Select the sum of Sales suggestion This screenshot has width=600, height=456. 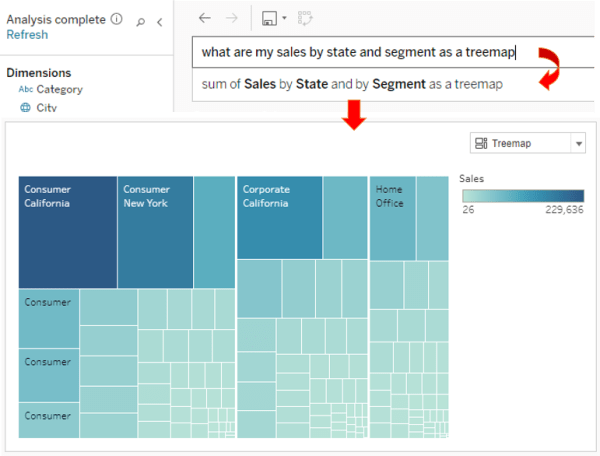[352, 85]
